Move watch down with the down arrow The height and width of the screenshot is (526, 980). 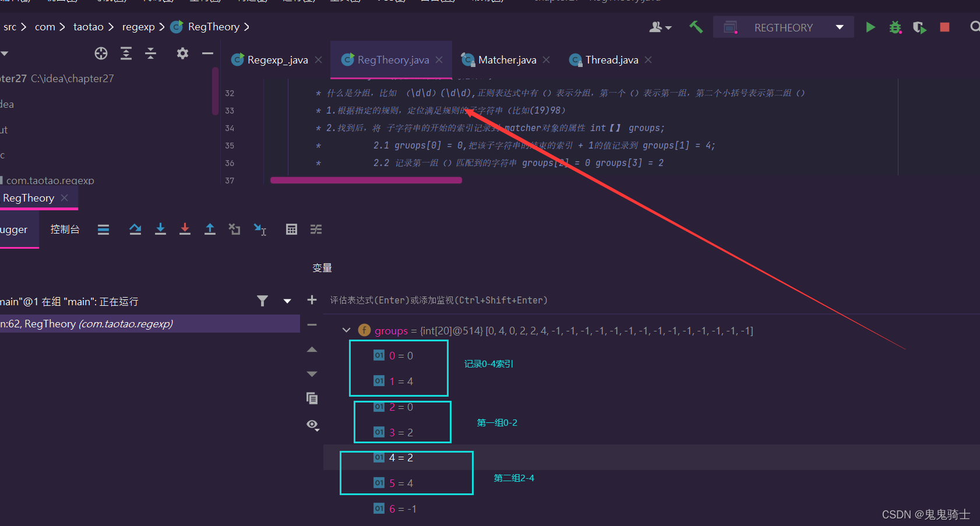point(312,374)
